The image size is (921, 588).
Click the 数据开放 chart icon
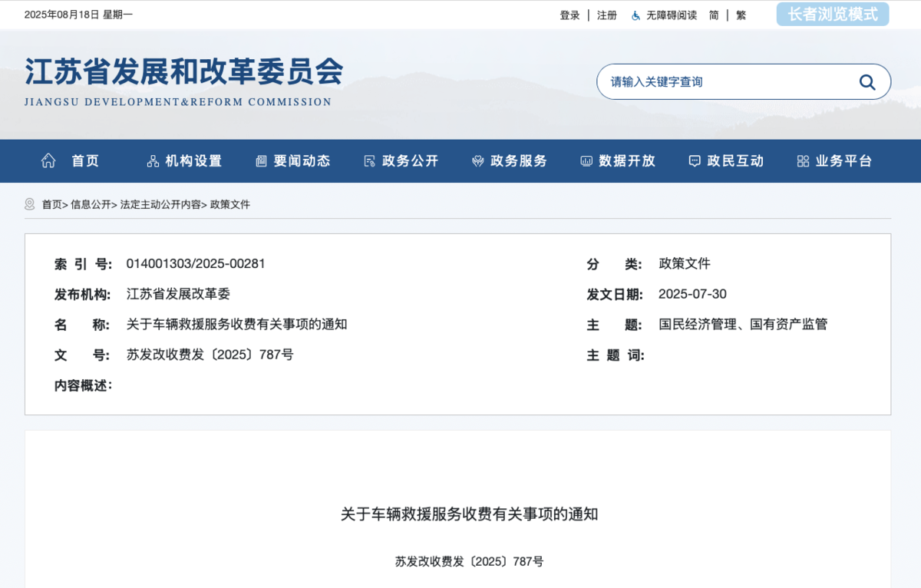[x=586, y=161]
